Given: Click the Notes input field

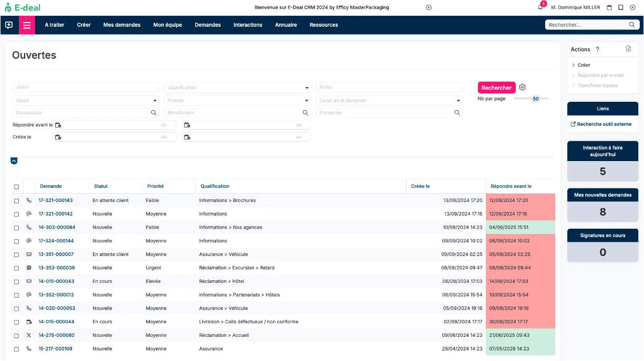Looking at the screenshot, I should click(389, 87).
